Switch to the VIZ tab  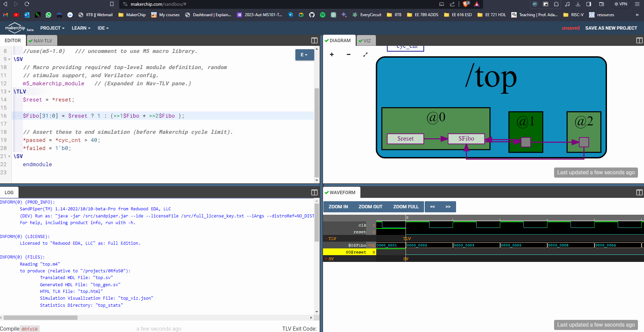[x=366, y=41]
